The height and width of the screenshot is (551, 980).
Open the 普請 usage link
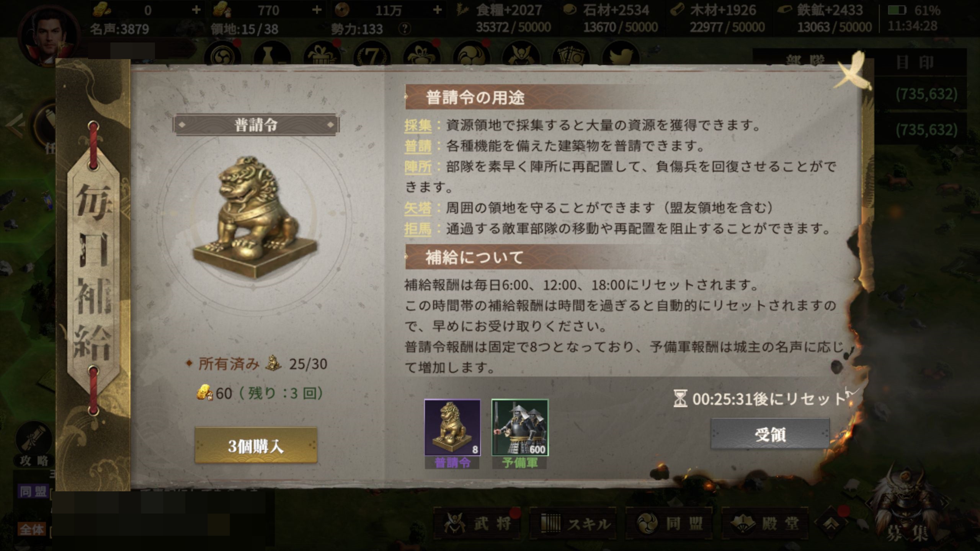[x=418, y=146]
